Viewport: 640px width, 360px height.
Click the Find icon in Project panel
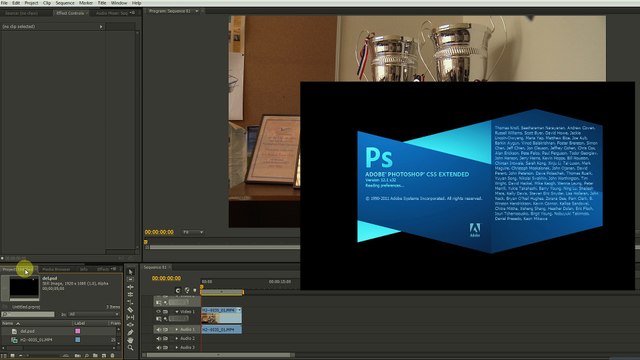[x=87, y=356]
